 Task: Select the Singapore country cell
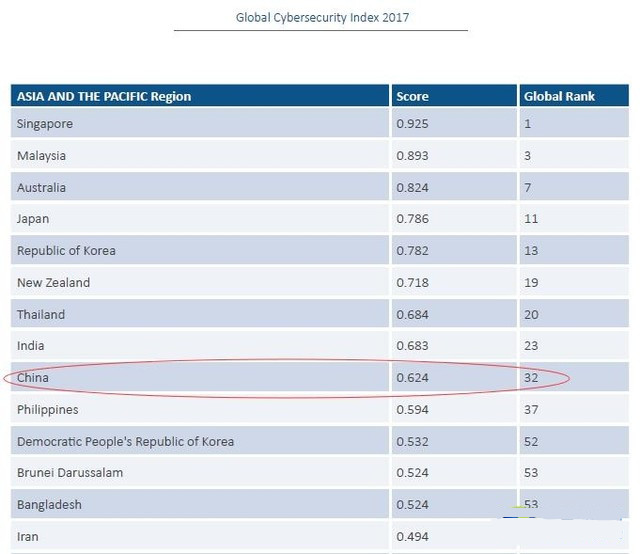coord(200,123)
